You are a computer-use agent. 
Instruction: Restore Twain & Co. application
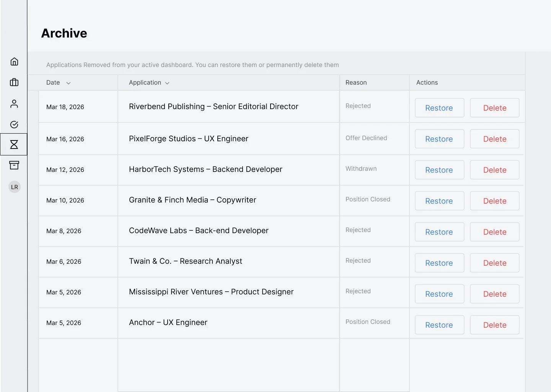(439, 263)
